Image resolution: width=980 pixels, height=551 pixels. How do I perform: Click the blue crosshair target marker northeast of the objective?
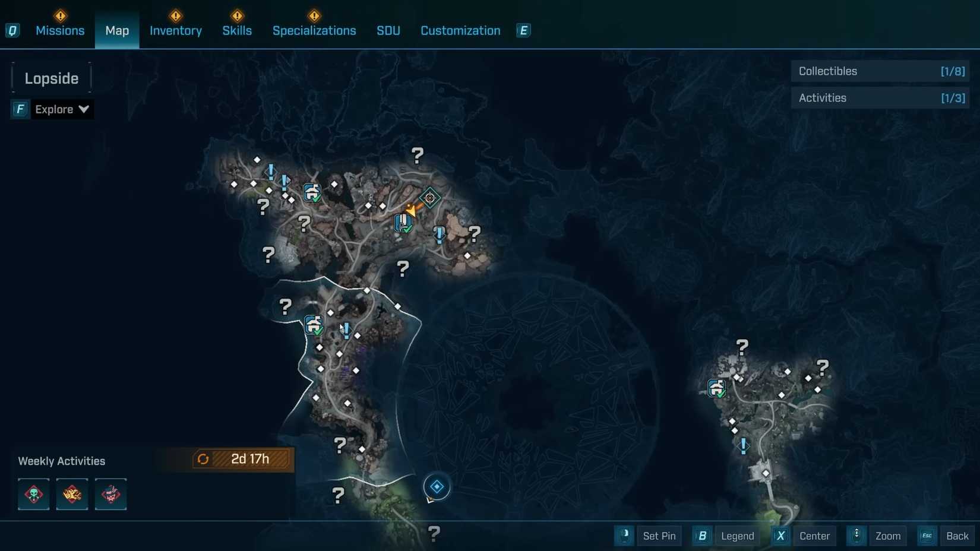pos(431,198)
